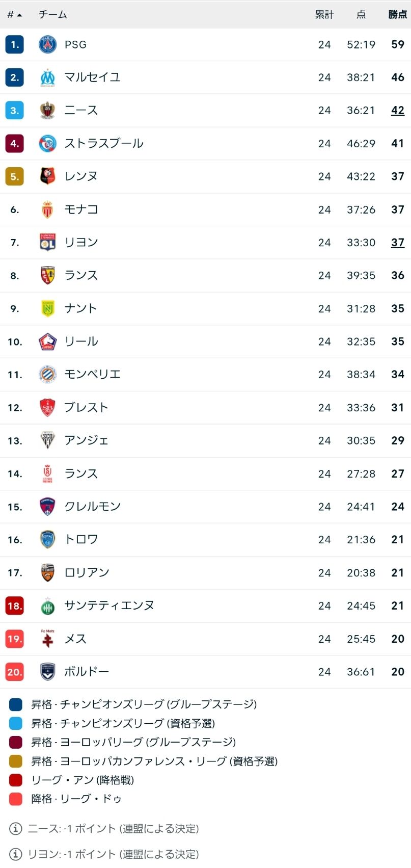Click the underlined 42 points for ニース
Image resolution: width=411 pixels, height=868 pixels.
coord(397,111)
